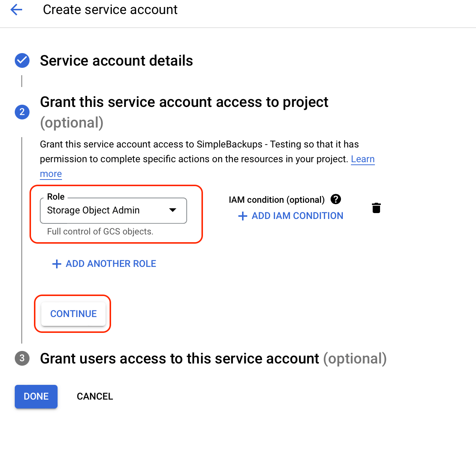Screen dimensions: 476x449
Task: Click ADD IAM CONDITION
Action: 297,216
